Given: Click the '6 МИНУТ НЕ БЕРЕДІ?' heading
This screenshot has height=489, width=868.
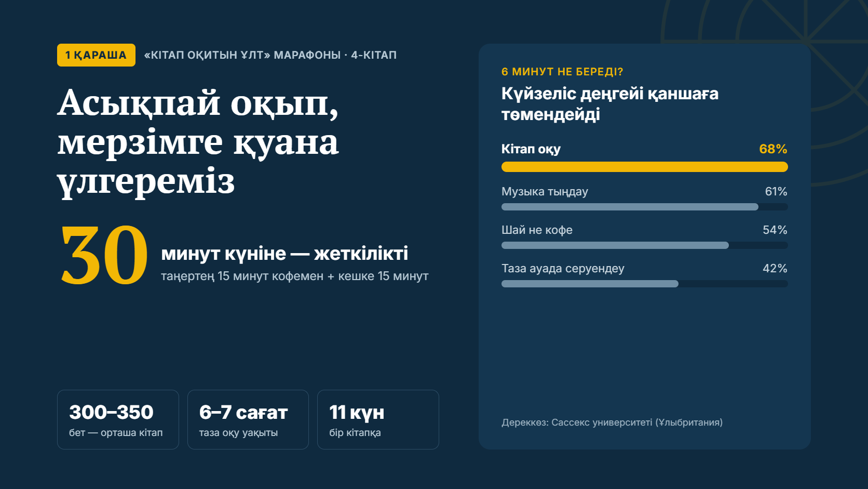Looking at the screenshot, I should click(x=562, y=72).
